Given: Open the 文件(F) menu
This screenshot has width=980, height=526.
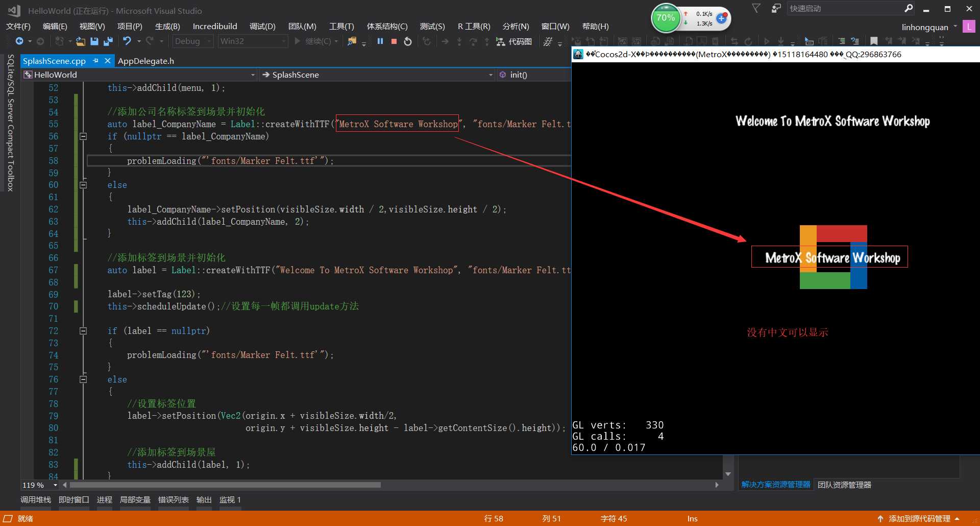Looking at the screenshot, I should click(x=18, y=27).
